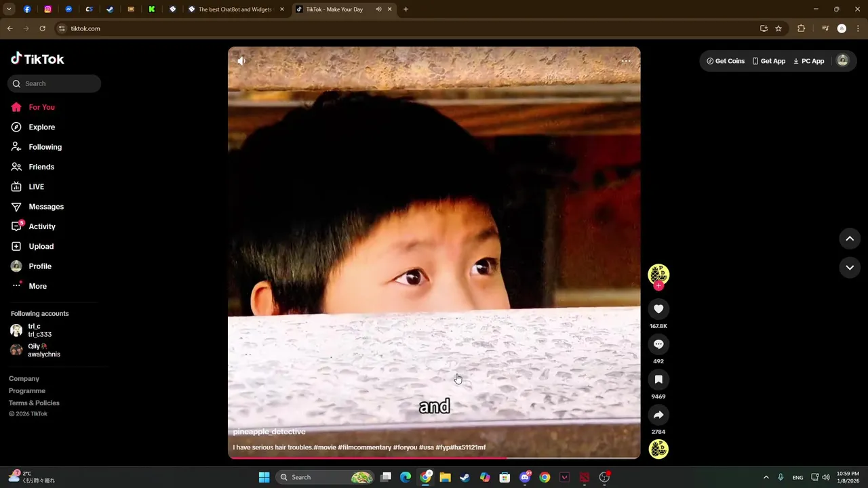
Task: Open Steam from the taskbar
Action: coord(465,477)
